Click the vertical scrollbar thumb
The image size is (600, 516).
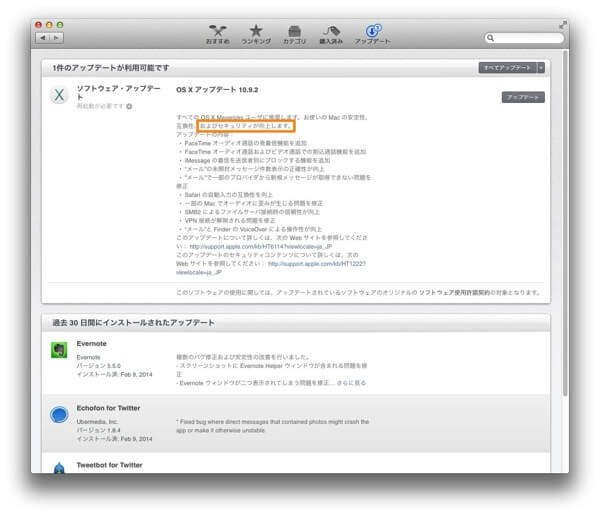pyautogui.click(x=565, y=223)
